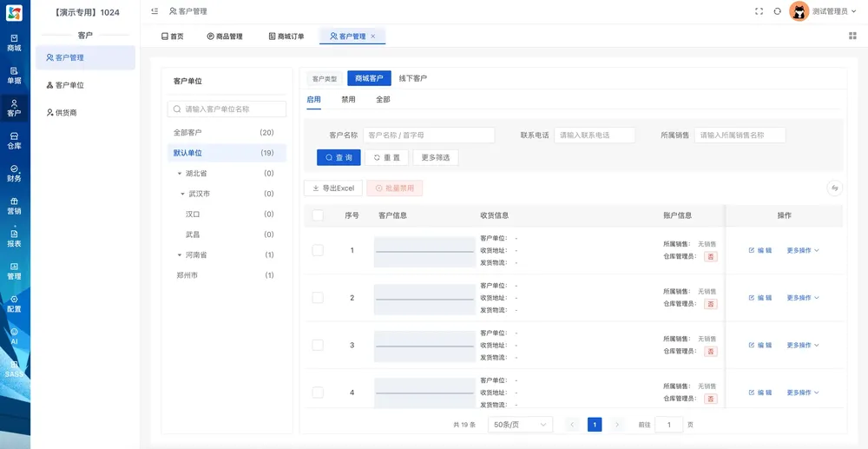Select all rows with the header checkbox
Viewport: 868px width, 449px height.
click(318, 215)
